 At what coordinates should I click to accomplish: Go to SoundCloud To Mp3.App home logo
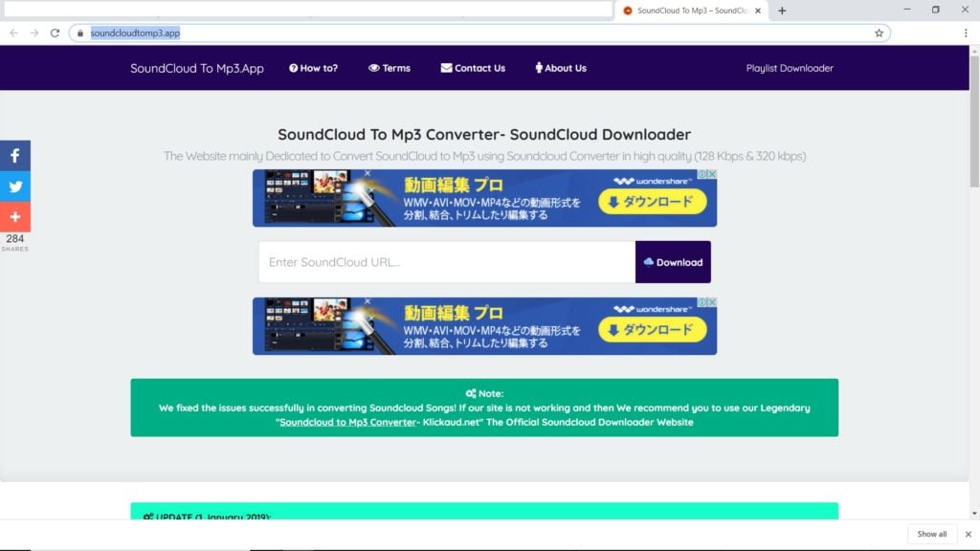pos(197,68)
